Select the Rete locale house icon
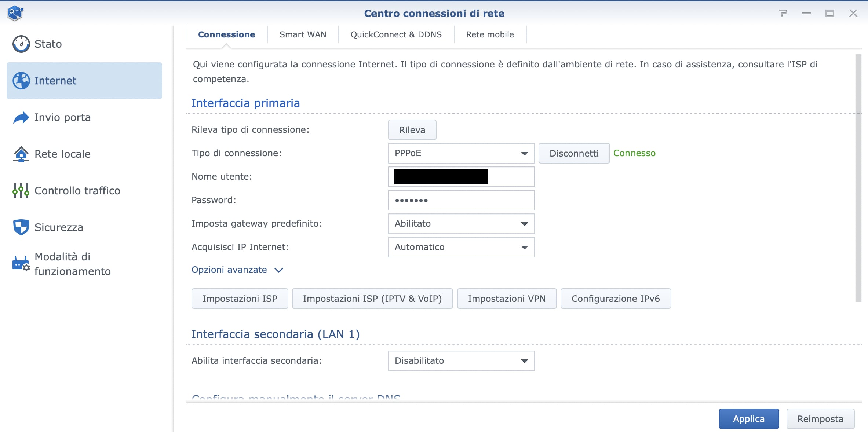This screenshot has width=868, height=432. point(21,154)
